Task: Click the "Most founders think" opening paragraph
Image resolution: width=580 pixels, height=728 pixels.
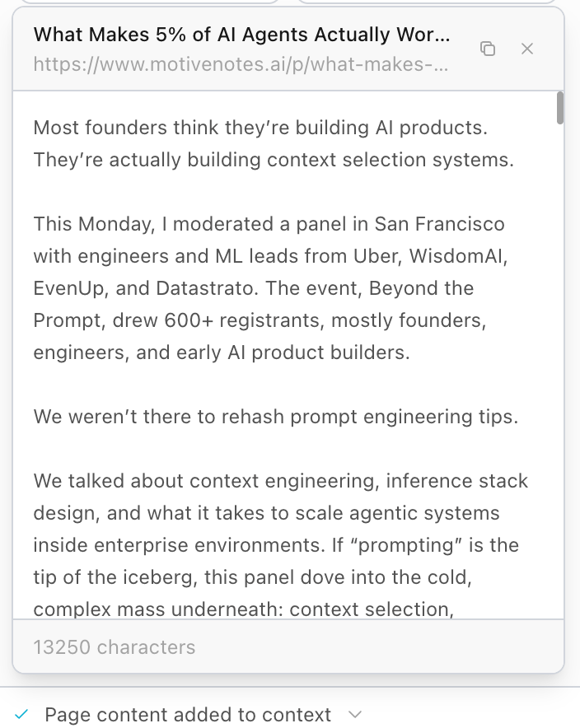Action: coord(274,144)
